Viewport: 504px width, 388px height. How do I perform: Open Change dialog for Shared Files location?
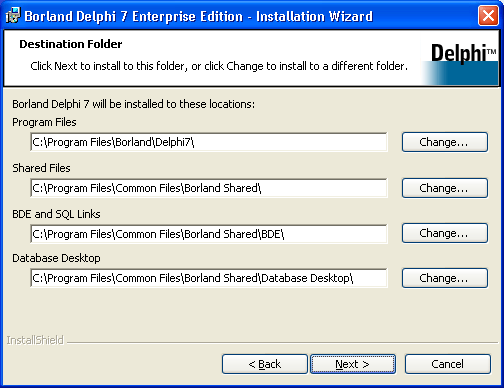point(445,188)
